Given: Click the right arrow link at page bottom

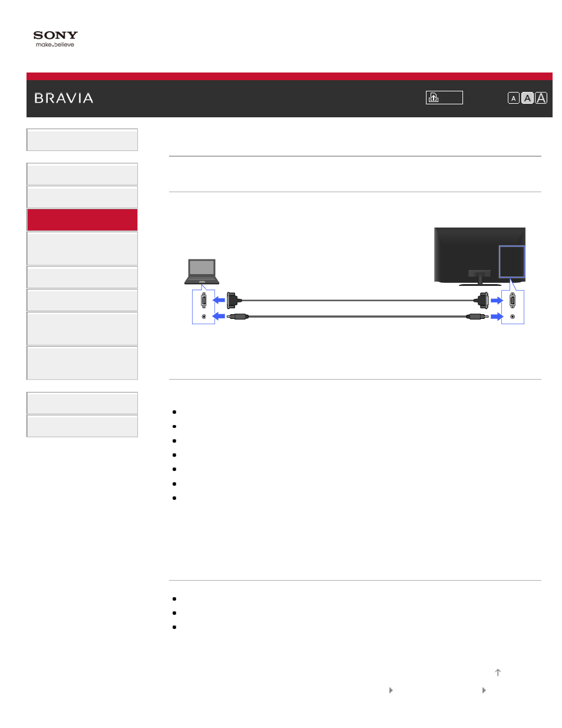Looking at the screenshot, I should (484, 690).
